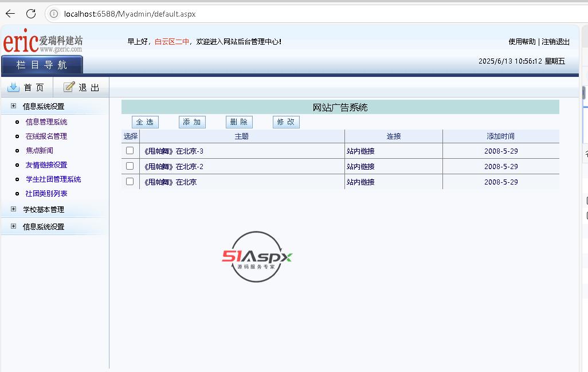Tick the checkbox for 《甩帕舞》在北京-3

(130, 151)
